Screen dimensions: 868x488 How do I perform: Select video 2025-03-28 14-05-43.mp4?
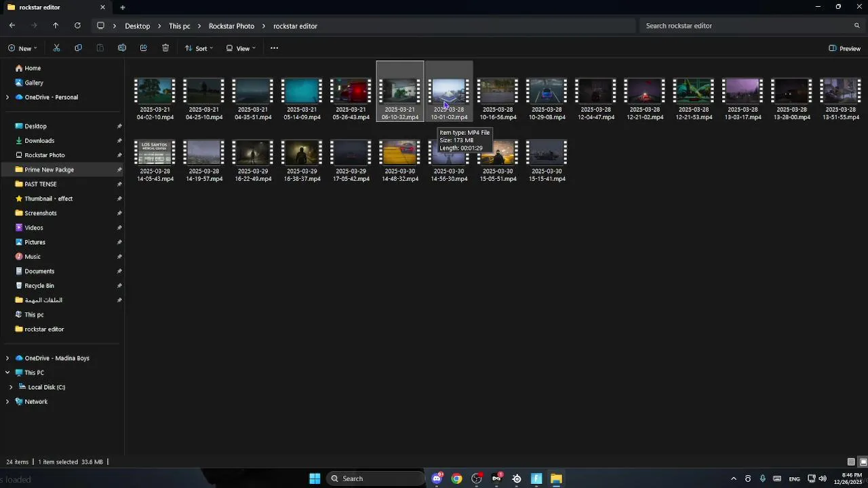point(155,161)
